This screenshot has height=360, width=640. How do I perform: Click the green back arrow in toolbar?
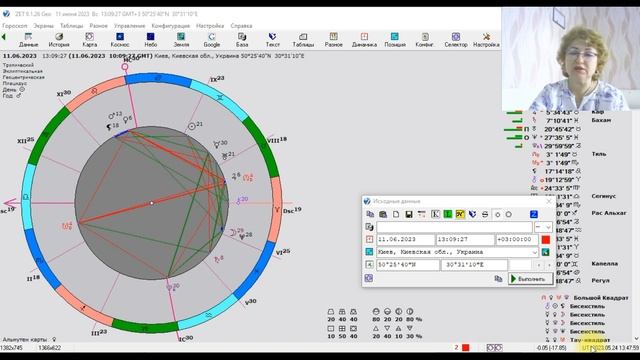click(x=4, y=37)
